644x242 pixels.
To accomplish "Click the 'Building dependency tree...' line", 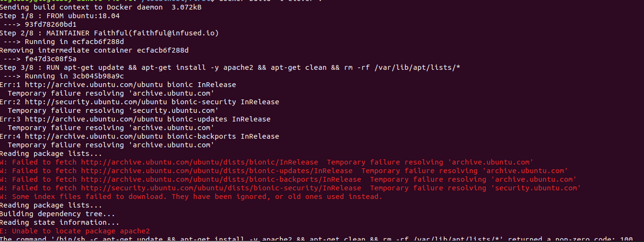I will click(57, 214).
